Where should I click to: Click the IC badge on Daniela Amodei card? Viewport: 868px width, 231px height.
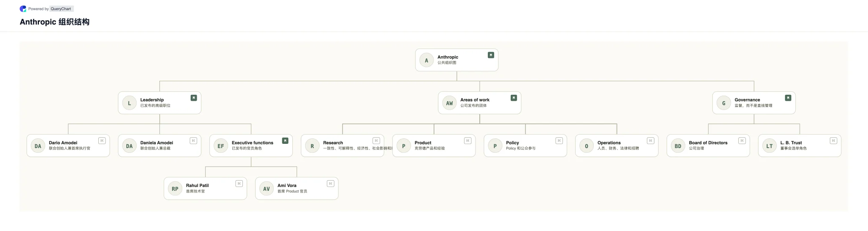pyautogui.click(x=194, y=140)
